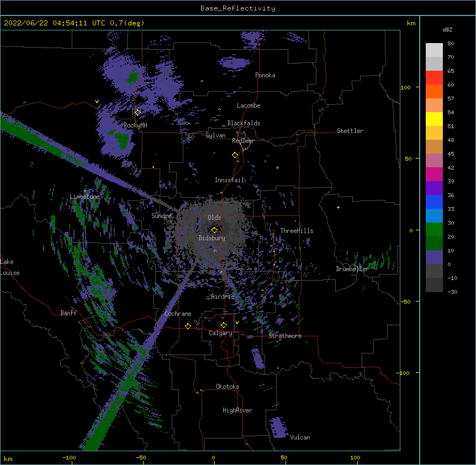Click the Ponoka city label
Viewport: 476px width, 465px height.
[x=265, y=75]
